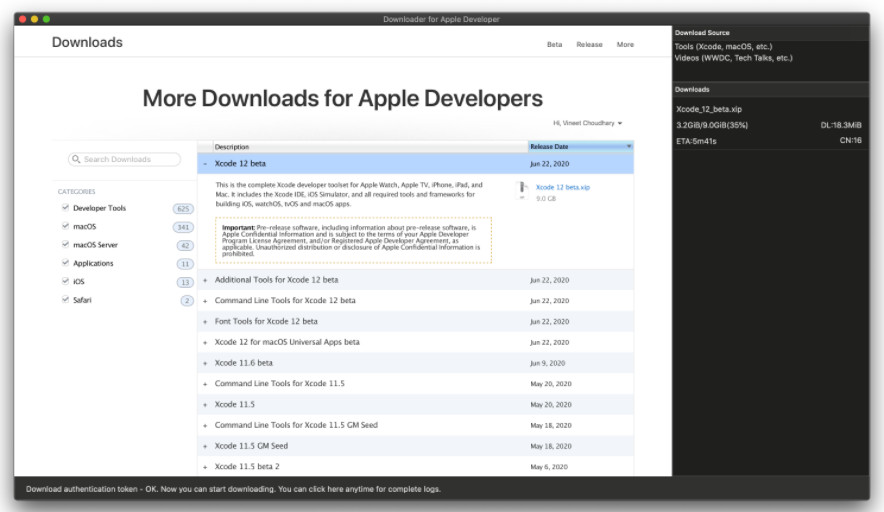This screenshot has width=884, height=512.
Task: Open the More tab
Action: pyautogui.click(x=625, y=45)
